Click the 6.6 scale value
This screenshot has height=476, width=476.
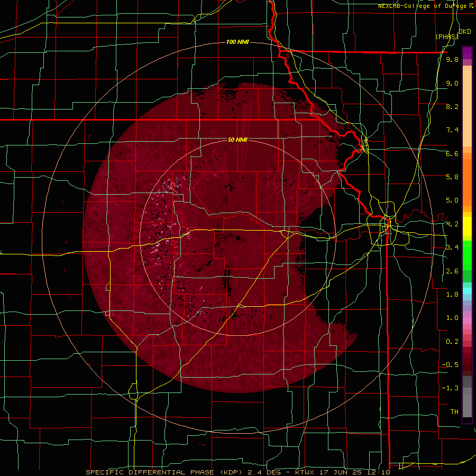452,153
